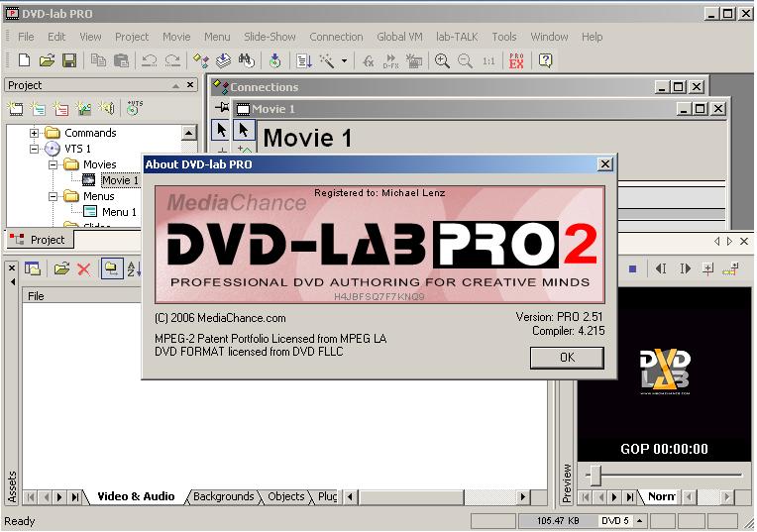Open the lab-TALK menu
757x532 pixels.
(x=457, y=37)
